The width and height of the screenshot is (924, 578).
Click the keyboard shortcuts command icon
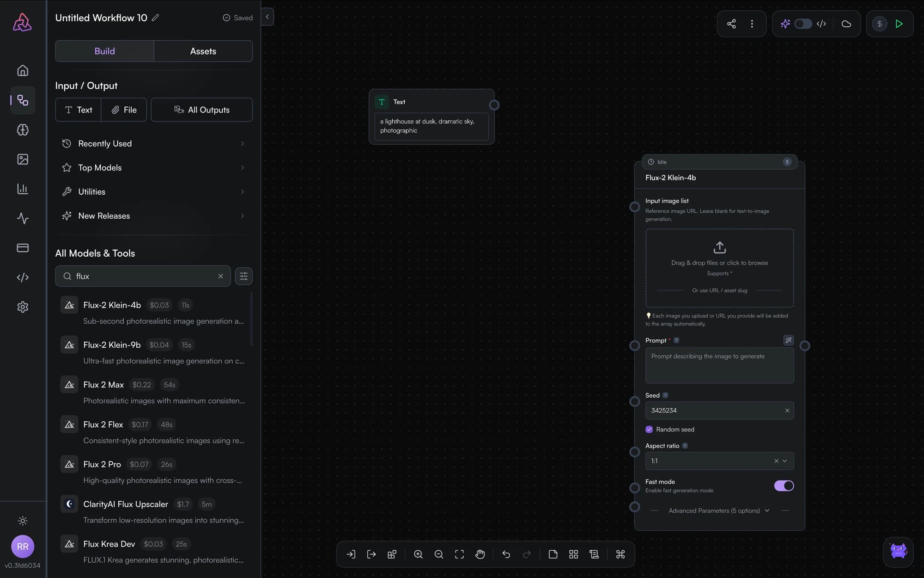[x=620, y=554]
